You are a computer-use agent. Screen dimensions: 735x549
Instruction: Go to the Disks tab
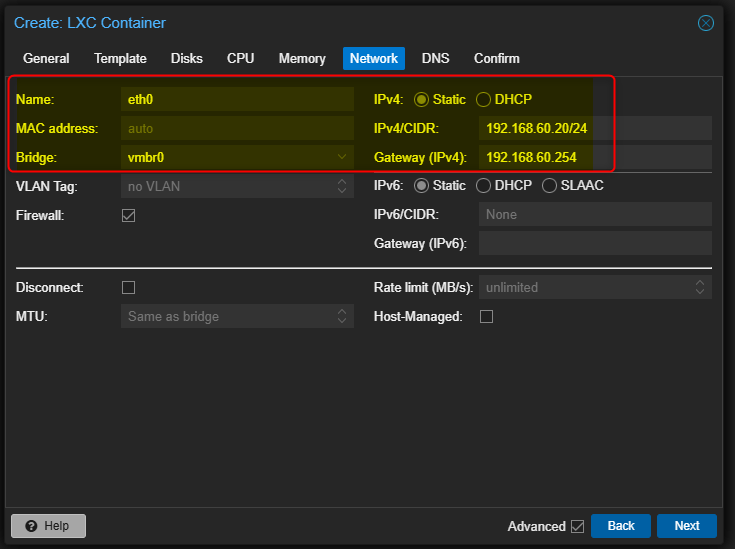[187, 59]
